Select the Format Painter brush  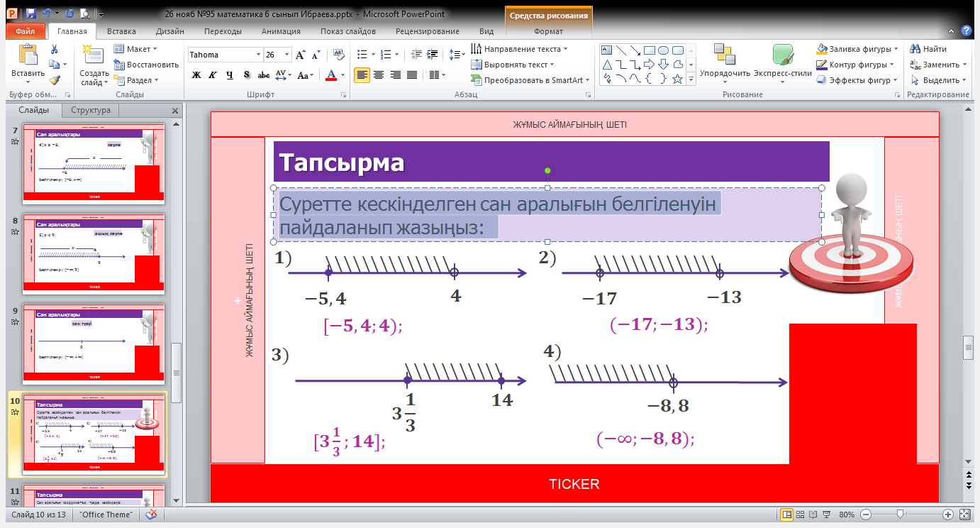54,80
